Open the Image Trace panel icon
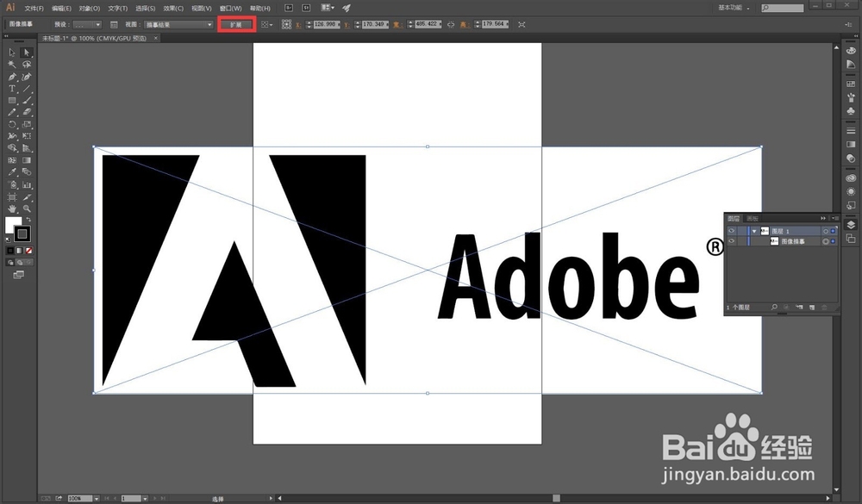The image size is (862, 504). click(114, 25)
